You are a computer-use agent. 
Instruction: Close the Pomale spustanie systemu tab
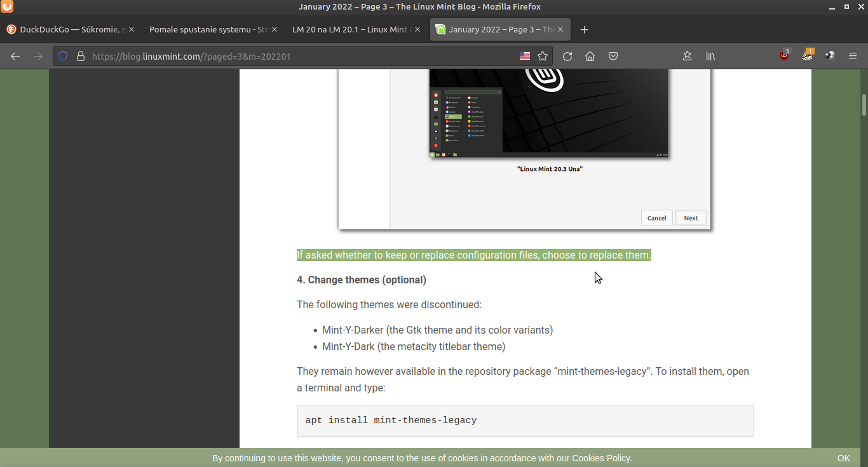(x=275, y=29)
